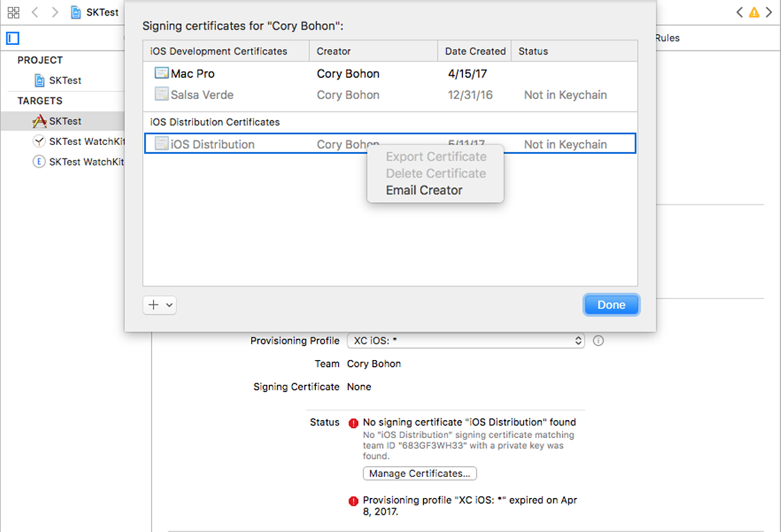This screenshot has width=781, height=532.
Task: Open provisioning profile info icon
Action: tap(598, 341)
